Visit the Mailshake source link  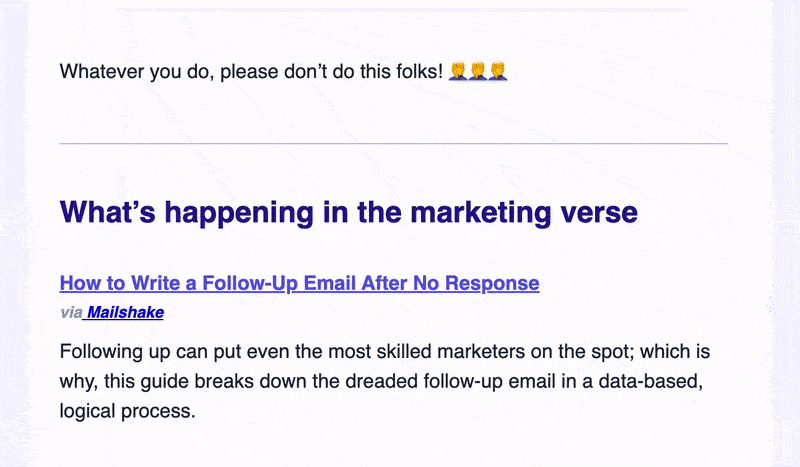126,312
